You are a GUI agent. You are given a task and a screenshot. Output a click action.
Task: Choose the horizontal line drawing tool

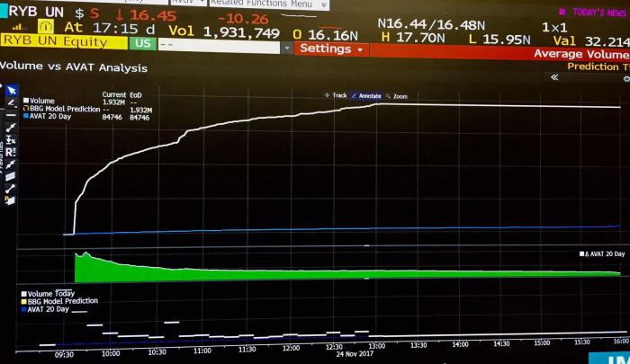pyautogui.click(x=11, y=115)
